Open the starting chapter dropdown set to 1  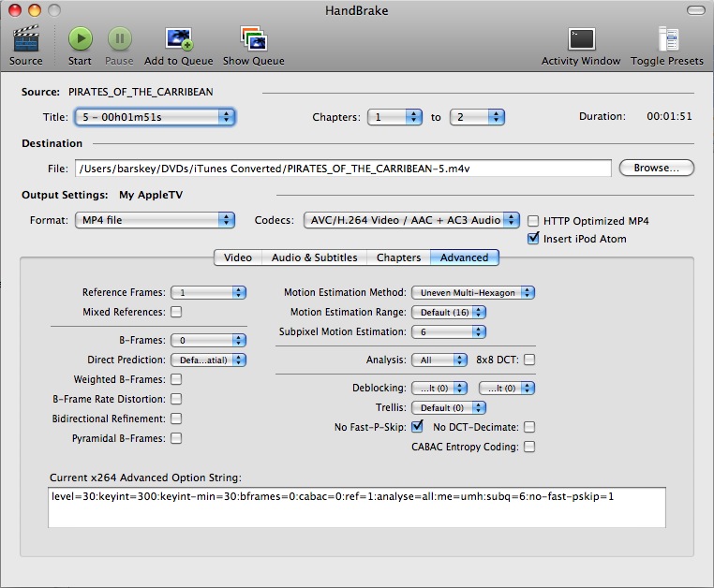point(394,117)
